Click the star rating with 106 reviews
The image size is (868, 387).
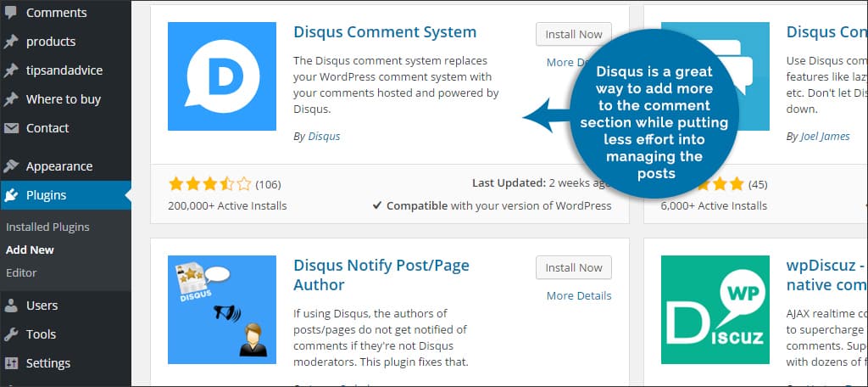point(210,184)
